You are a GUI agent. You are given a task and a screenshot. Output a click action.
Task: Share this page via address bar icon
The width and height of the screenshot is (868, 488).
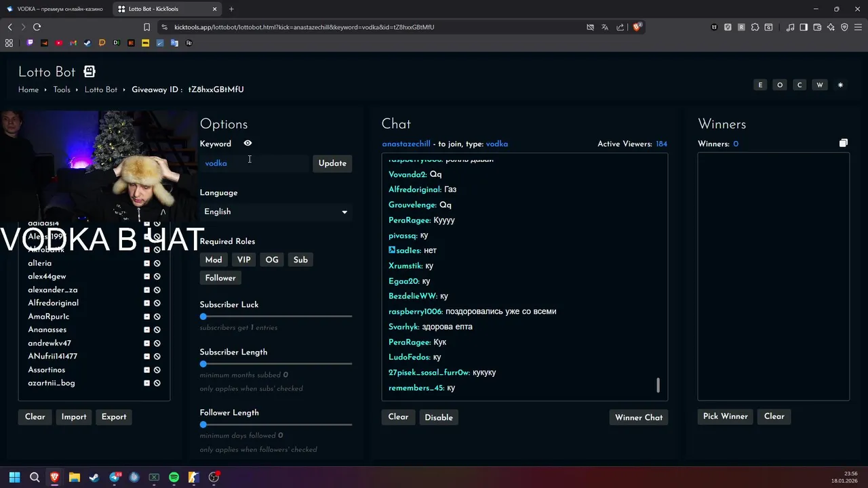click(620, 27)
